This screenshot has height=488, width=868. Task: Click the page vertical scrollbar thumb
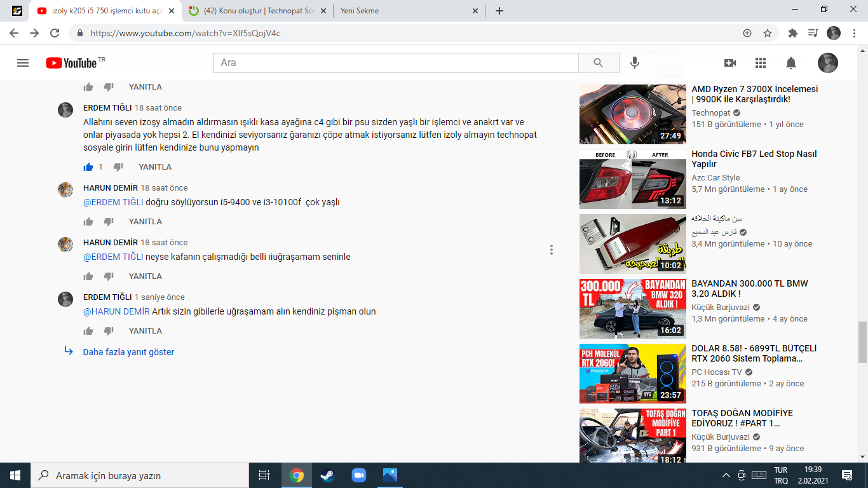[862, 342]
